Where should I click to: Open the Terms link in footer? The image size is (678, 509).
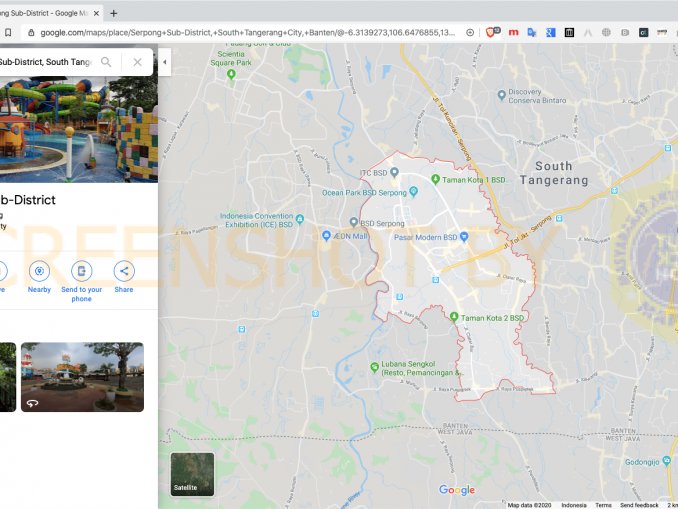(603, 505)
